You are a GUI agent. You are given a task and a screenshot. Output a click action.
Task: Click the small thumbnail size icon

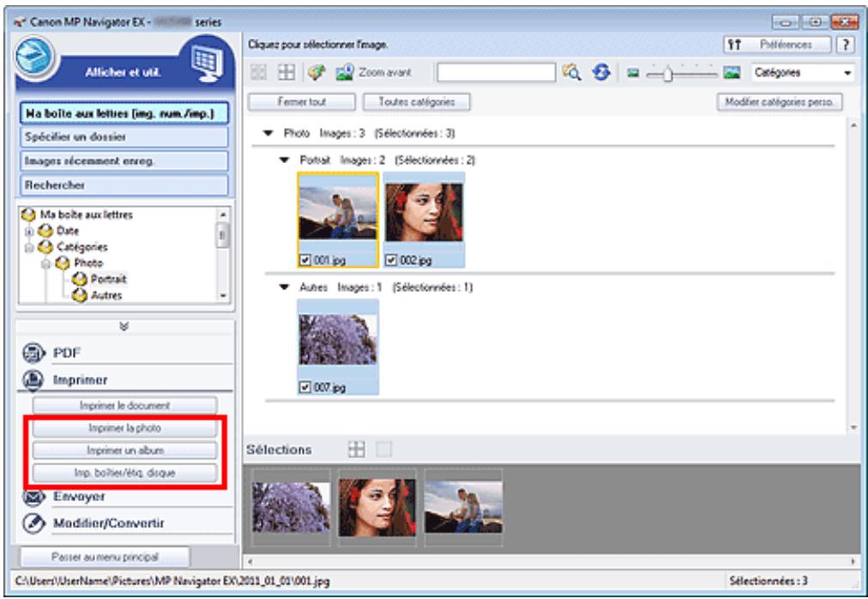click(x=633, y=73)
